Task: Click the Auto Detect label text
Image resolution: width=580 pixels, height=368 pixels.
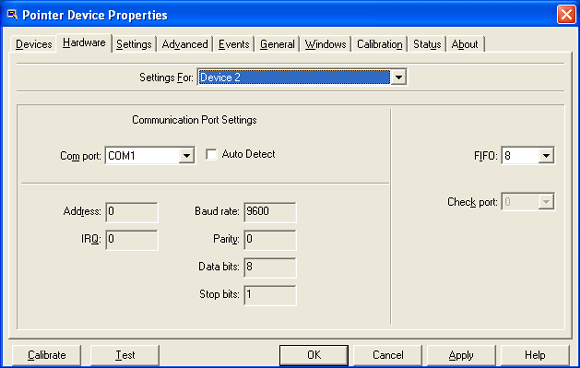Action: coord(249,154)
